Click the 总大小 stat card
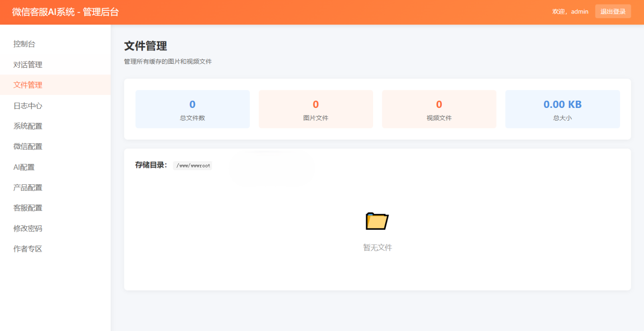Viewport: 644px width, 331px height. point(562,109)
